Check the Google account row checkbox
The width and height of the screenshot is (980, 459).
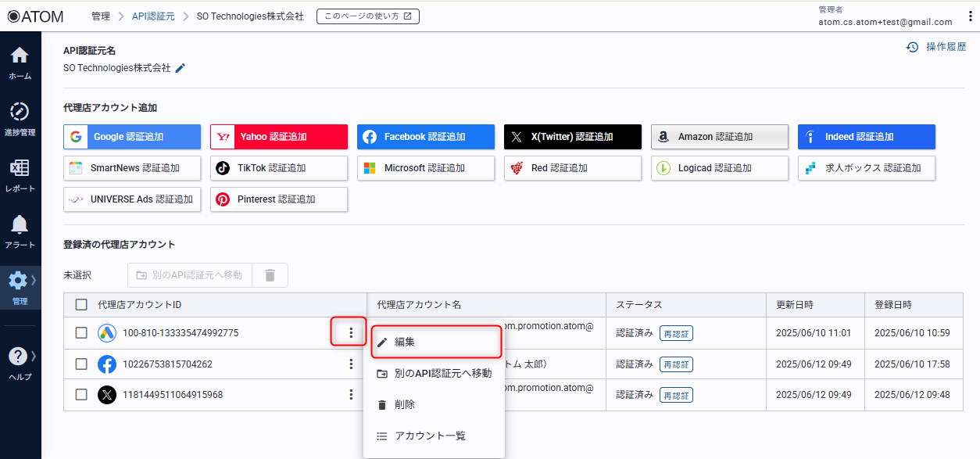pos(81,333)
